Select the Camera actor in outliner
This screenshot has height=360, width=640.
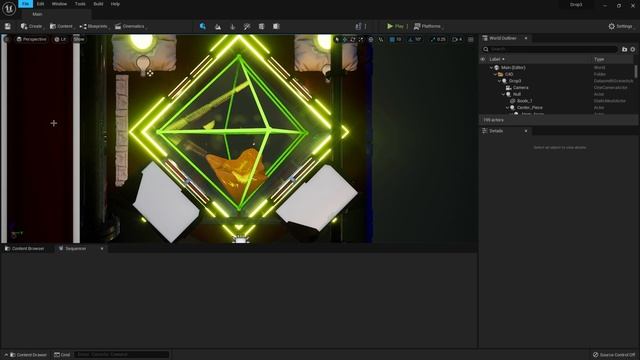point(520,88)
